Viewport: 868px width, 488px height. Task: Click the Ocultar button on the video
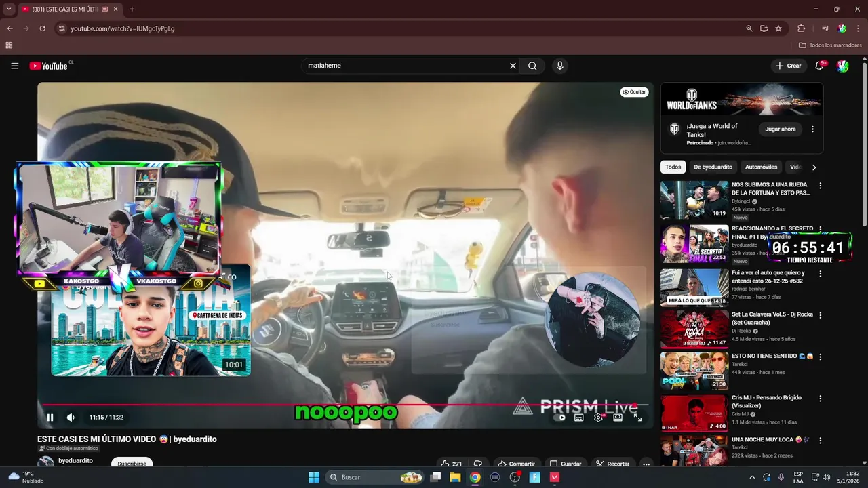635,92
